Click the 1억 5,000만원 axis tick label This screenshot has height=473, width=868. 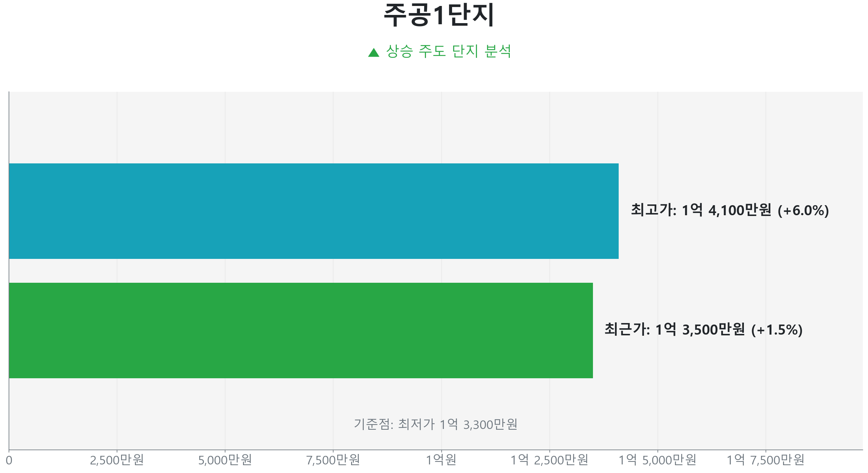click(x=657, y=460)
